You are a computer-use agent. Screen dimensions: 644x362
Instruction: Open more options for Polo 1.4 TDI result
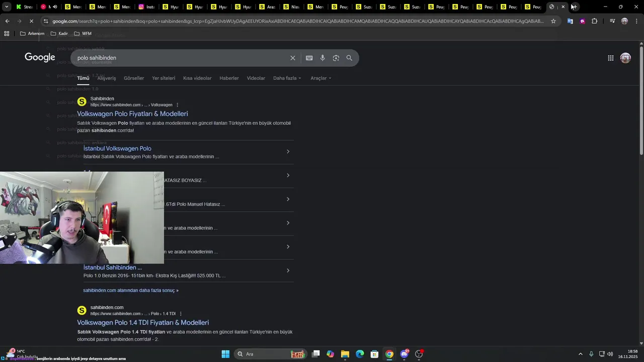pos(181,314)
